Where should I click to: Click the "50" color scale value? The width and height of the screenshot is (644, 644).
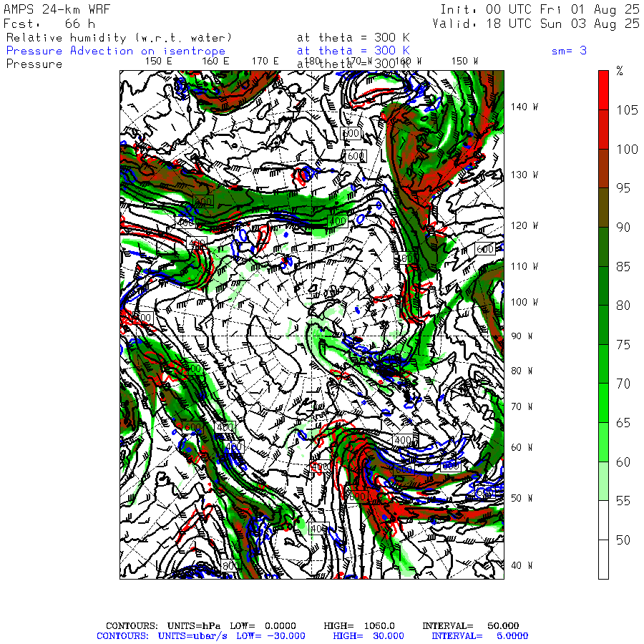click(x=623, y=540)
